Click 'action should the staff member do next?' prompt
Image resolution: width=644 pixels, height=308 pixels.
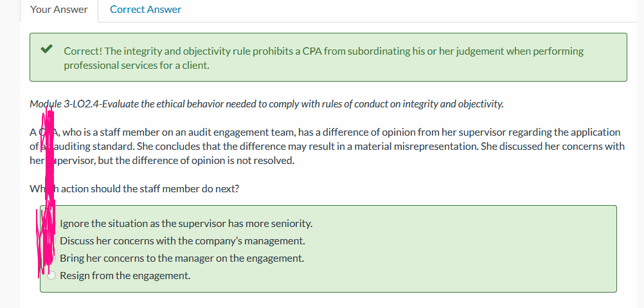click(x=150, y=189)
